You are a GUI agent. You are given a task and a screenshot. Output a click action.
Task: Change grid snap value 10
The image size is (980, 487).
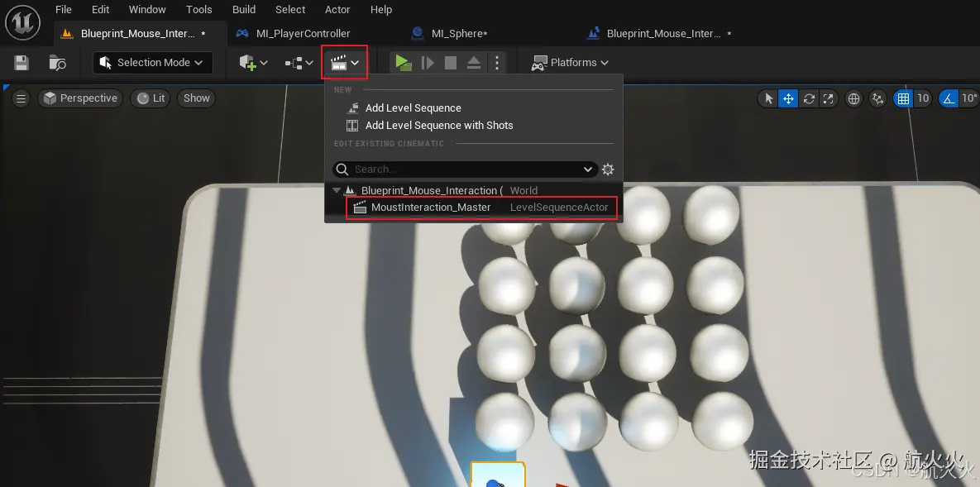click(x=923, y=98)
